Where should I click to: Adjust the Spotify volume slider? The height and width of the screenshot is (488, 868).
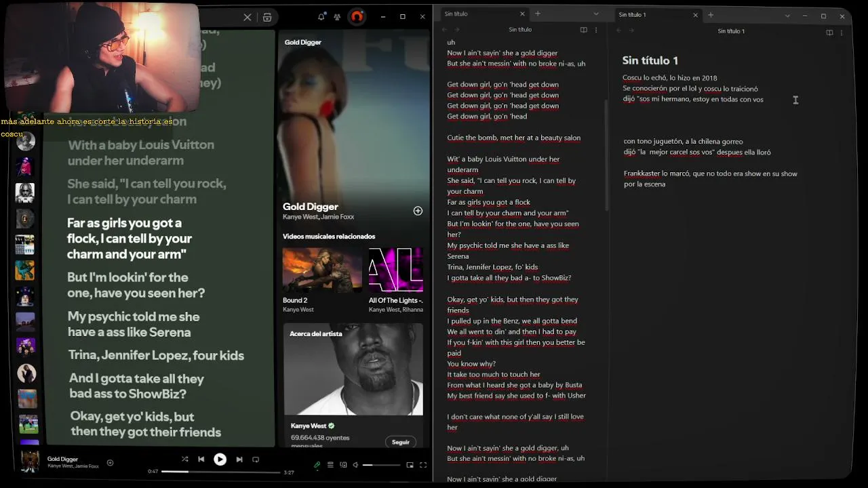pos(382,465)
